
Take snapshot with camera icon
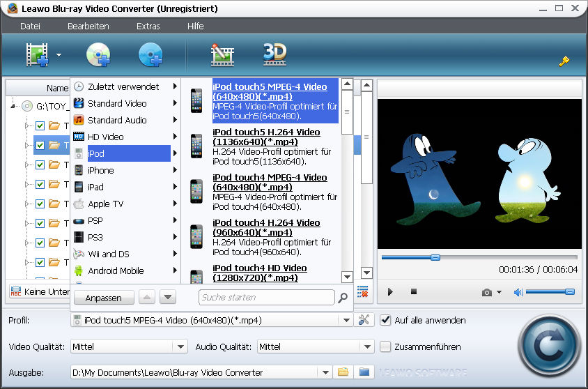(487, 292)
